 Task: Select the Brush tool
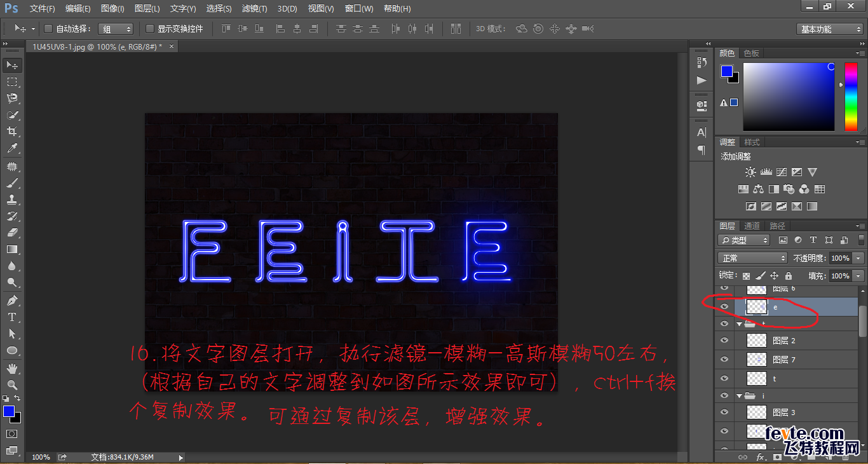coord(12,183)
